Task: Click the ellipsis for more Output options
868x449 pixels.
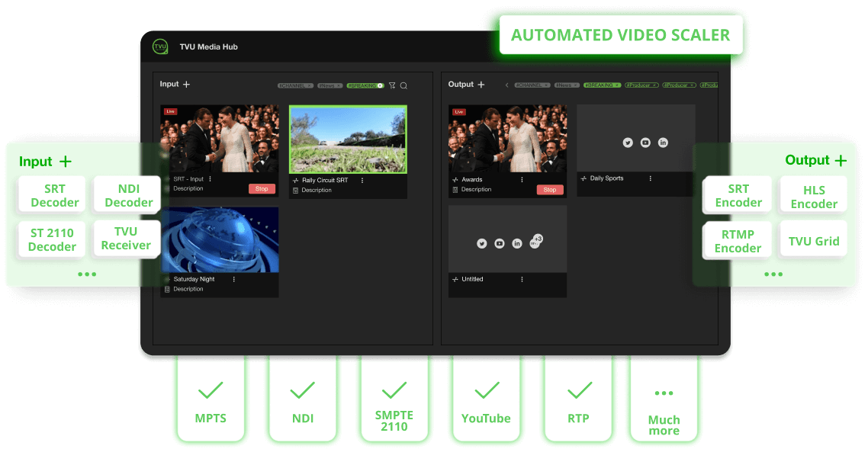Action: 773,274
